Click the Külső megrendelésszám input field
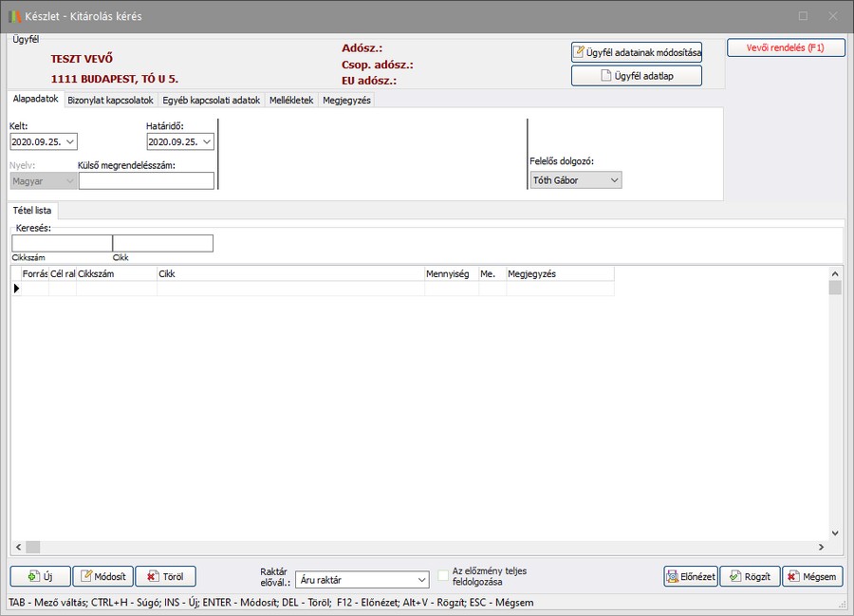 [146, 180]
